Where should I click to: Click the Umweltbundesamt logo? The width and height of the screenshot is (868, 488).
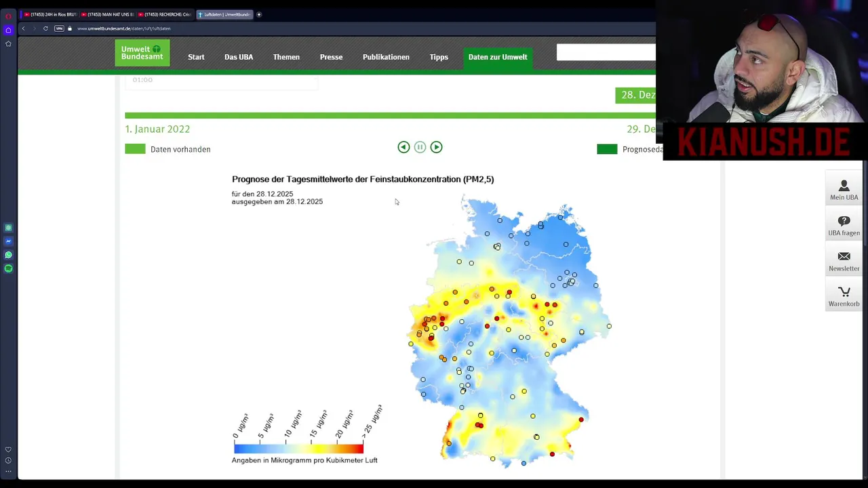click(x=142, y=53)
